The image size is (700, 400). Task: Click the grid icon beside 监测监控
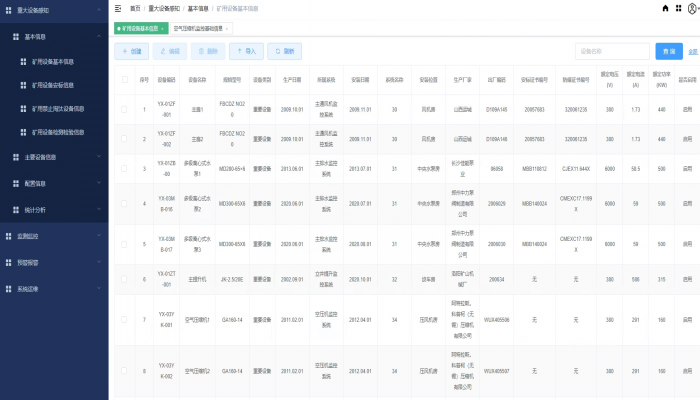point(9,236)
